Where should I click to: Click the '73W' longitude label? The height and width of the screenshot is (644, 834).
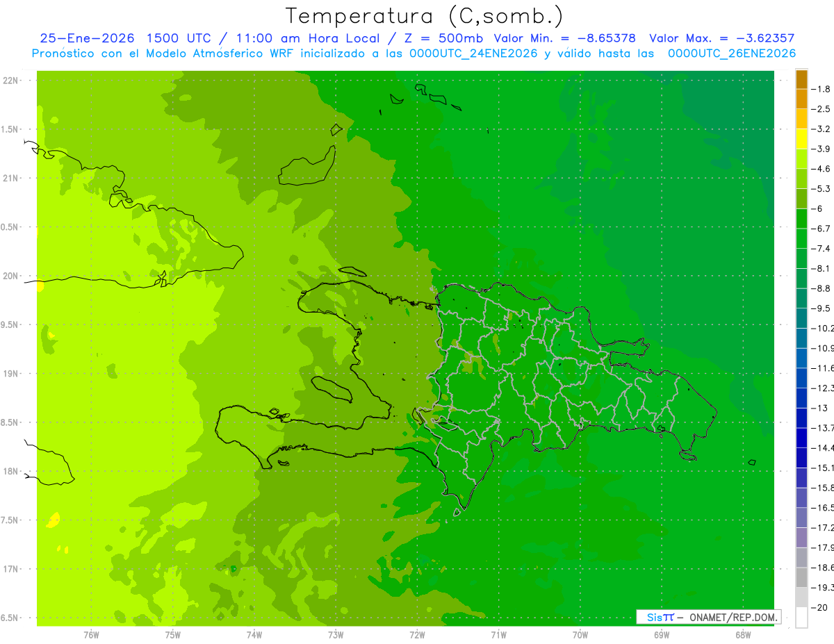pyautogui.click(x=336, y=635)
